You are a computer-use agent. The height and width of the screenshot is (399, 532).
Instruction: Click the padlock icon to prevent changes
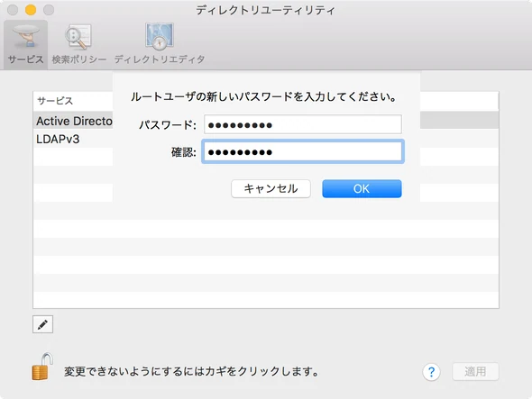tap(42, 367)
